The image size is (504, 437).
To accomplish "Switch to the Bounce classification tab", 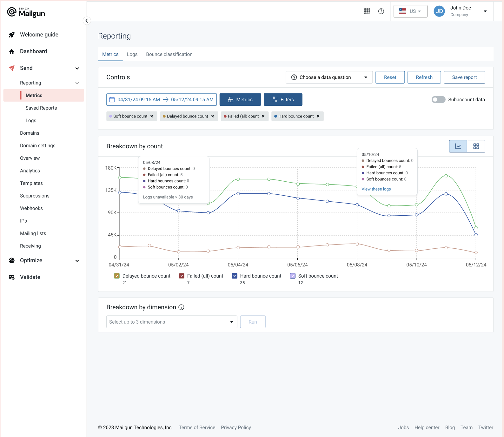I will (x=169, y=55).
